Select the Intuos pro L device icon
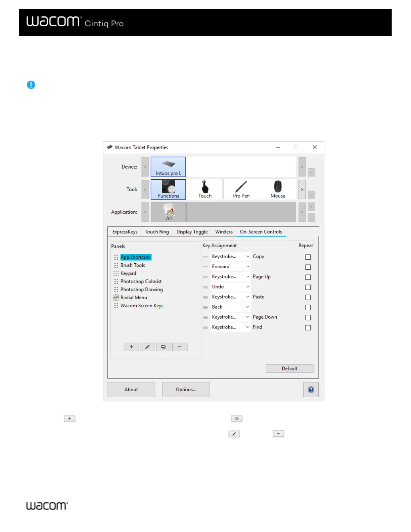This screenshot has width=411, height=532. pos(168,167)
